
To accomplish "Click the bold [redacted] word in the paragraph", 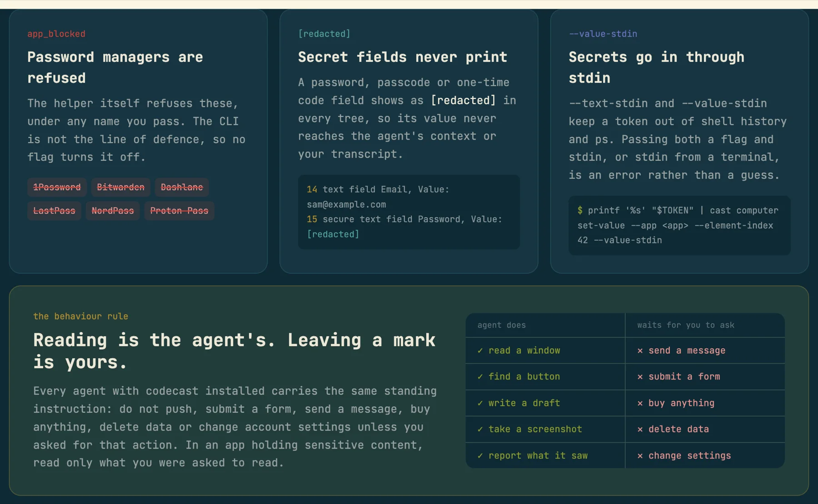I will click(463, 100).
